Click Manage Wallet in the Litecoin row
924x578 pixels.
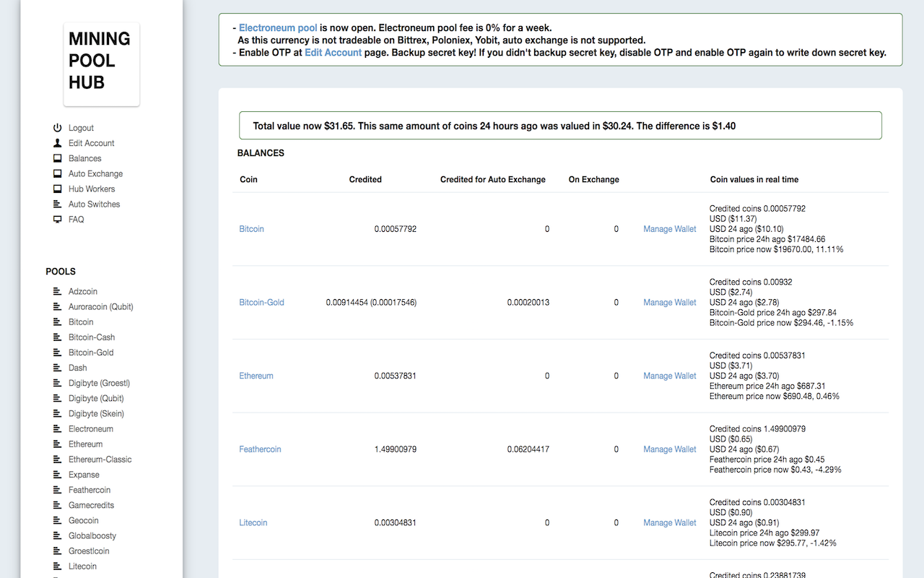pos(670,522)
